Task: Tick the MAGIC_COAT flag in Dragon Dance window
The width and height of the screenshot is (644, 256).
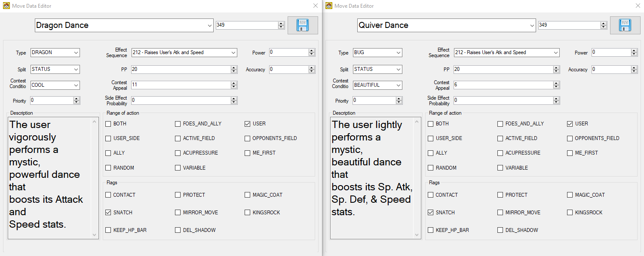Action: (x=248, y=195)
